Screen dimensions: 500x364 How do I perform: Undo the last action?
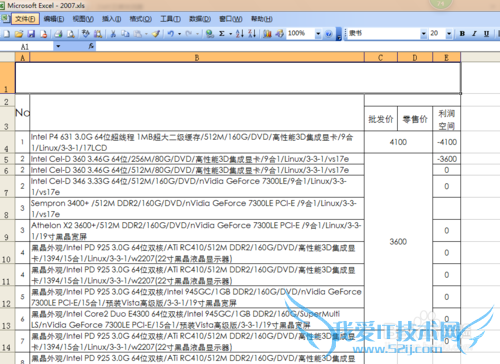coord(171,34)
